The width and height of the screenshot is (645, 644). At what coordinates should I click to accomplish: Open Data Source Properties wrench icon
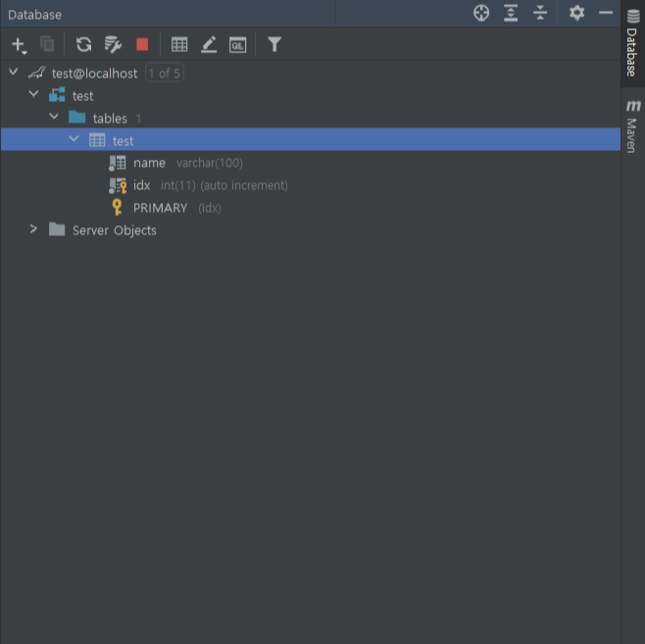[x=113, y=44]
